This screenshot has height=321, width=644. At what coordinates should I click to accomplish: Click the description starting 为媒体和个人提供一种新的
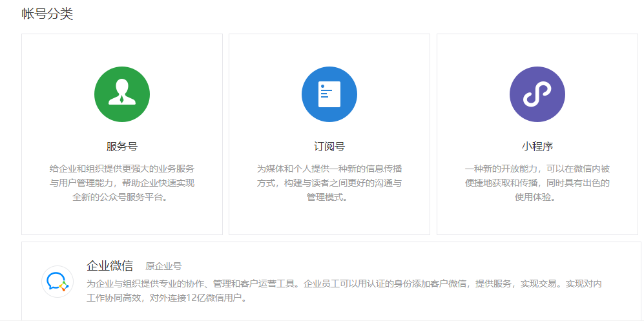pyautogui.click(x=329, y=183)
